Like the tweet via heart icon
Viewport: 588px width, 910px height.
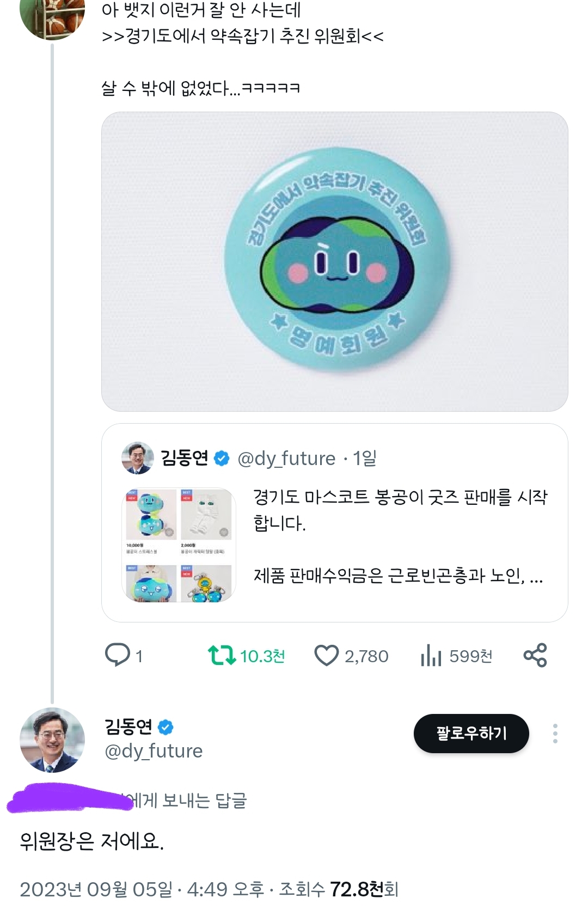tap(327, 656)
